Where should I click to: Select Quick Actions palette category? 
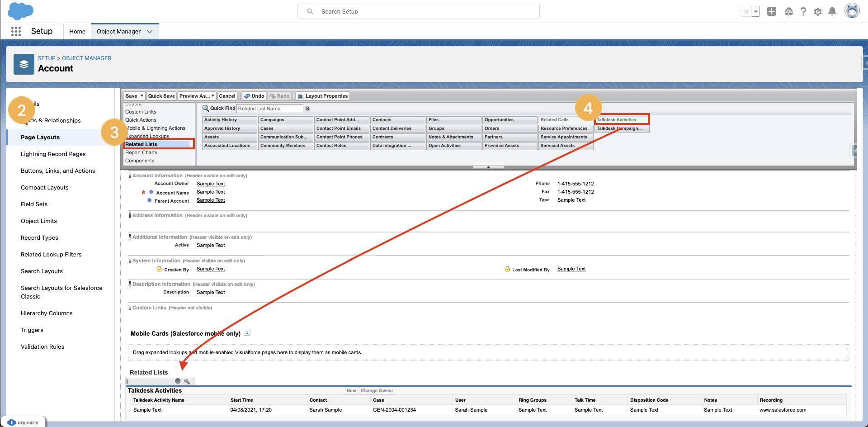click(x=141, y=120)
